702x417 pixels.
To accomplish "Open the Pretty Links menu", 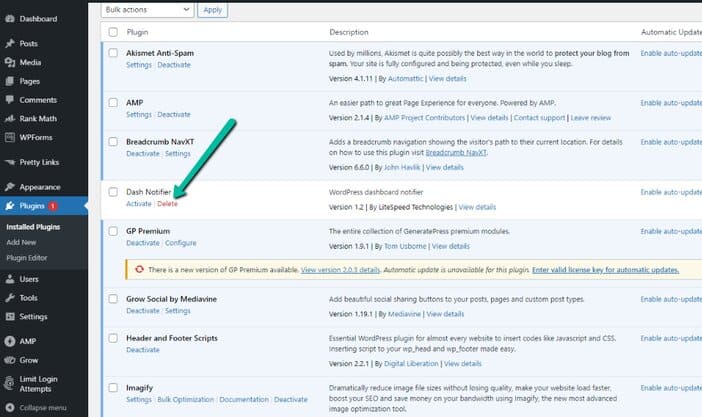I will point(39,162).
